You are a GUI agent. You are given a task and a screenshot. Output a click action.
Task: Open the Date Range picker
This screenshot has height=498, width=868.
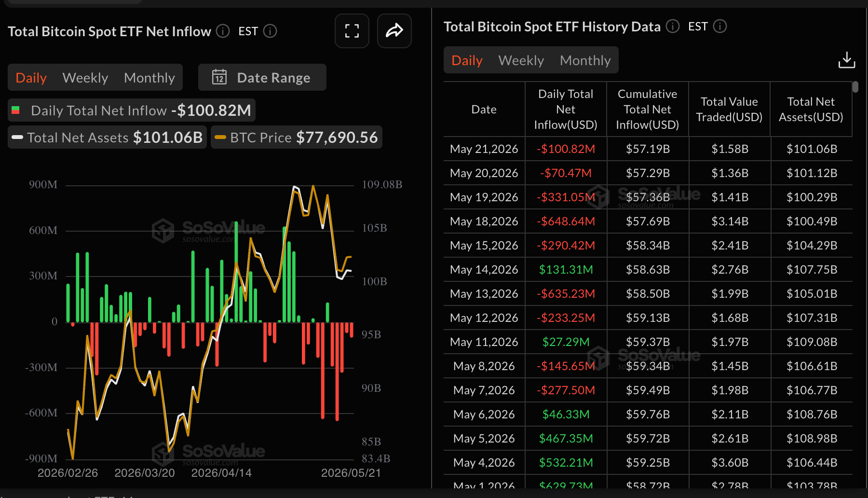tap(262, 77)
